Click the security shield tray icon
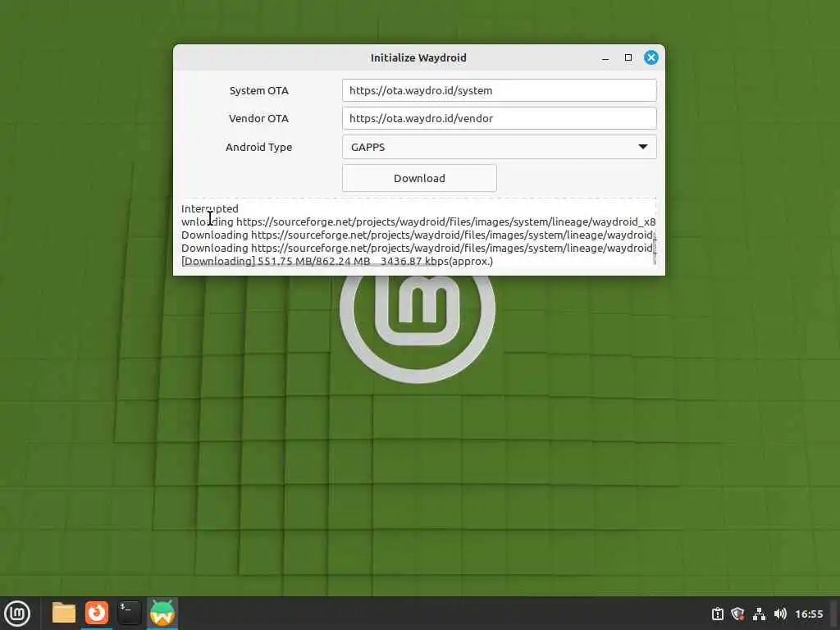The height and width of the screenshot is (630, 840). coord(737,614)
